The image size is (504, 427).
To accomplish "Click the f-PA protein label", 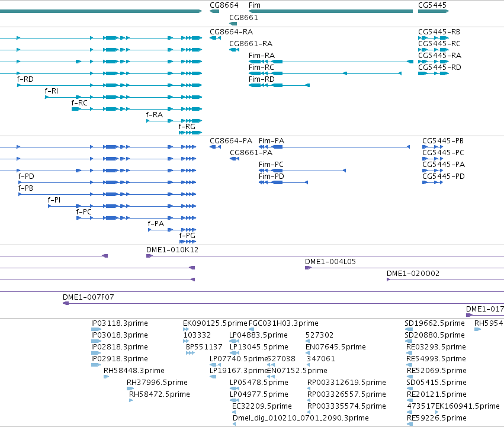I will 156,224.
